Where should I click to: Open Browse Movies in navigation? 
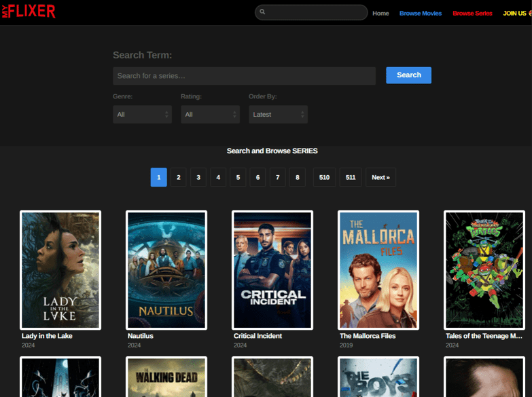coord(420,14)
